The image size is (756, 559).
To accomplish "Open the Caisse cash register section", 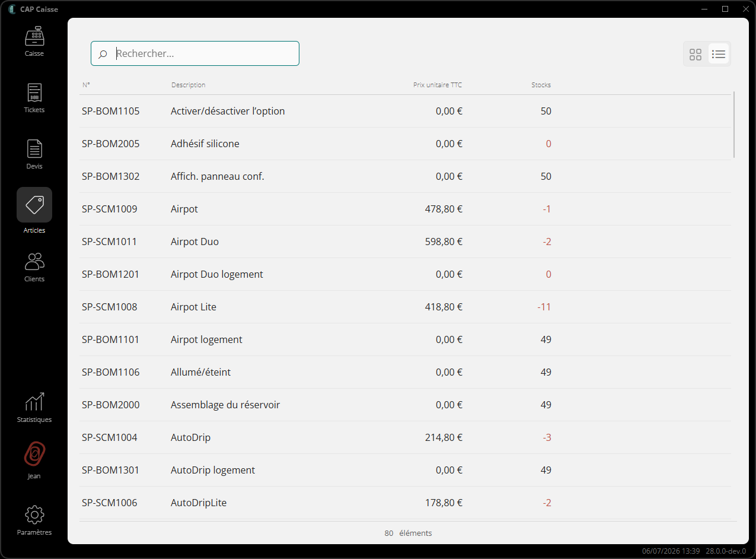I will [x=34, y=41].
